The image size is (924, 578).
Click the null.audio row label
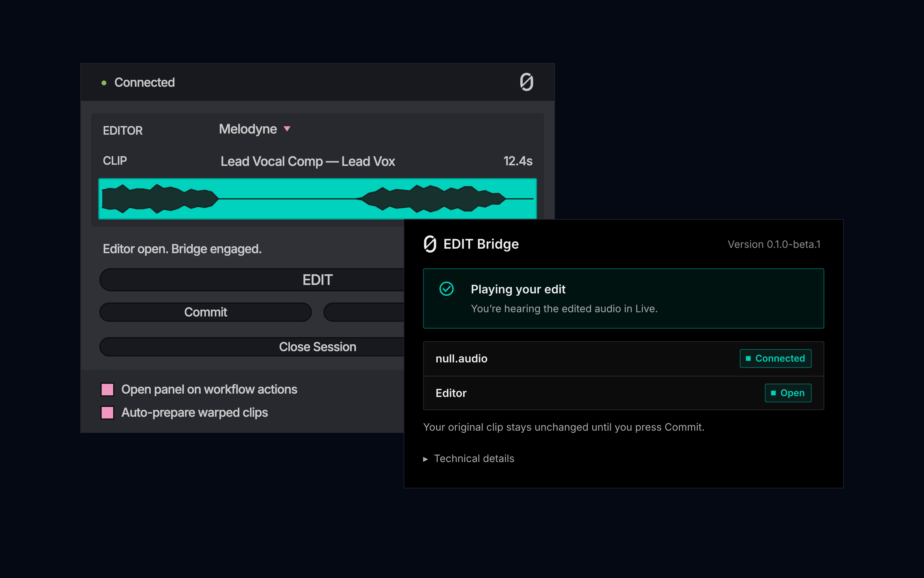(x=461, y=359)
